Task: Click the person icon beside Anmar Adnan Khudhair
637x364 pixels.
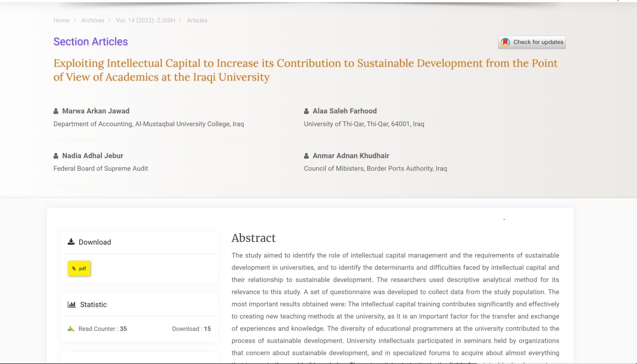Action: [307, 156]
